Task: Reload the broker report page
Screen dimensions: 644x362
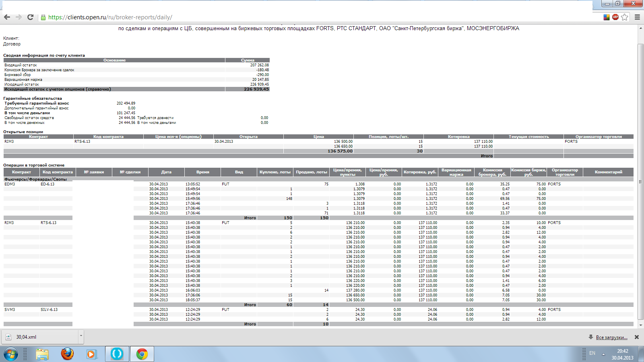Action: point(30,17)
